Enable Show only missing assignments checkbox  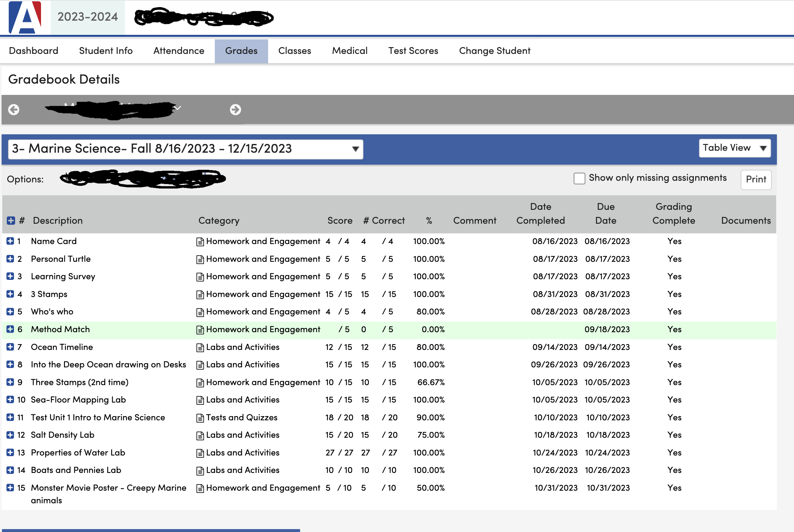(579, 178)
